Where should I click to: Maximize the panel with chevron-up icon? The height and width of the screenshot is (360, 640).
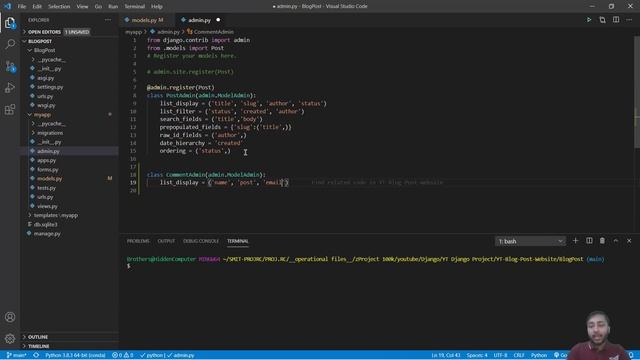pos(616,241)
